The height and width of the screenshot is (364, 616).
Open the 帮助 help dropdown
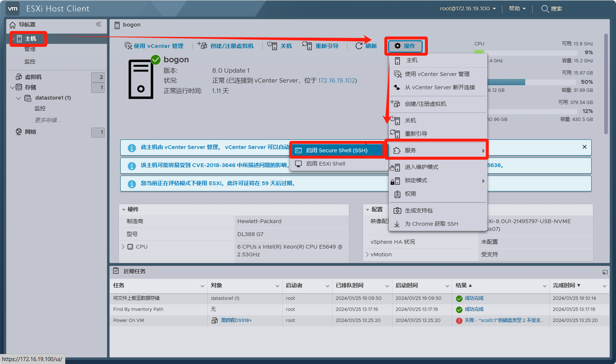pos(517,8)
